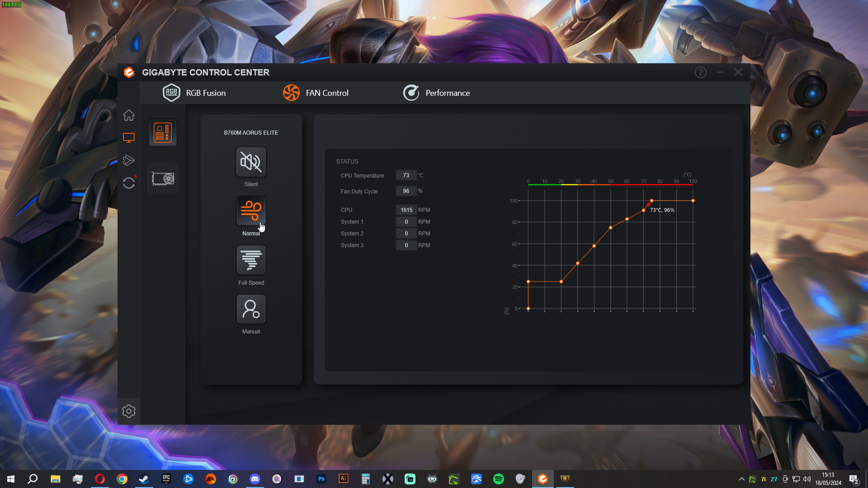Open the update sidebar icon with red dot

click(x=129, y=183)
